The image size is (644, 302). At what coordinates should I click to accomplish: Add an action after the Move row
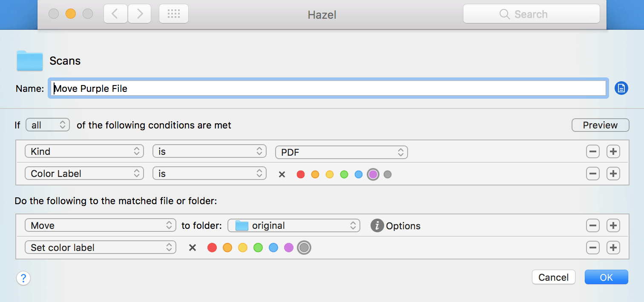coord(613,225)
